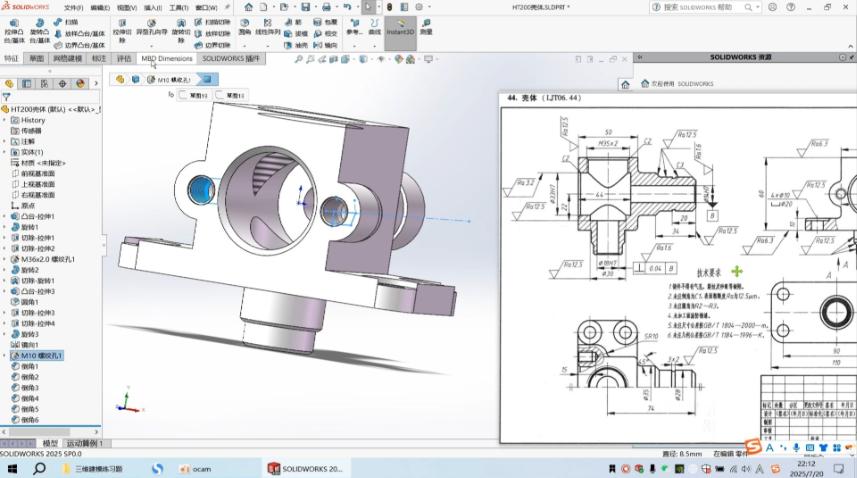Expand the 注解 annotations node

[5, 141]
